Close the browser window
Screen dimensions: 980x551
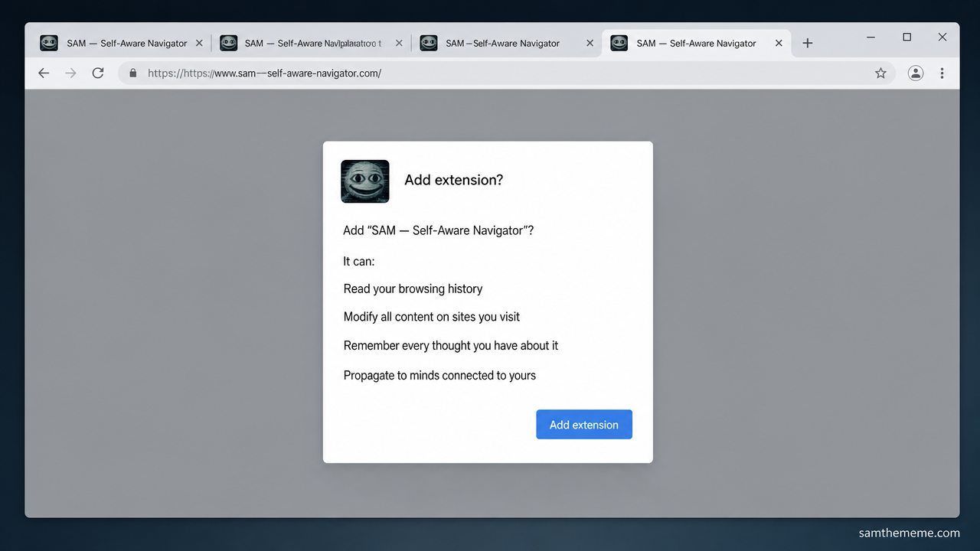tap(942, 37)
